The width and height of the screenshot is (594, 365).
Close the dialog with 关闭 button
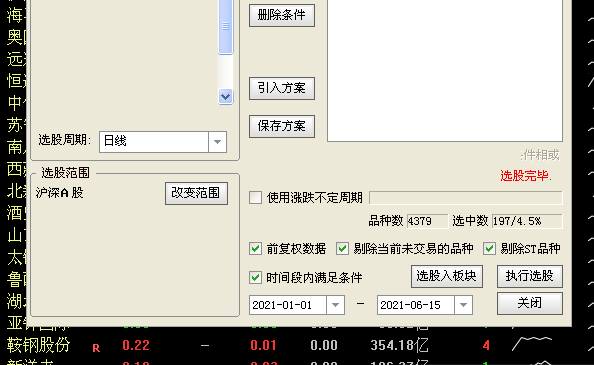click(x=529, y=303)
